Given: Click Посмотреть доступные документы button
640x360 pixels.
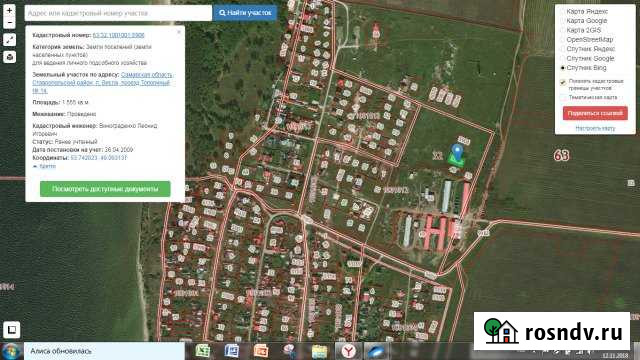Looking at the screenshot, I should click(105, 189).
